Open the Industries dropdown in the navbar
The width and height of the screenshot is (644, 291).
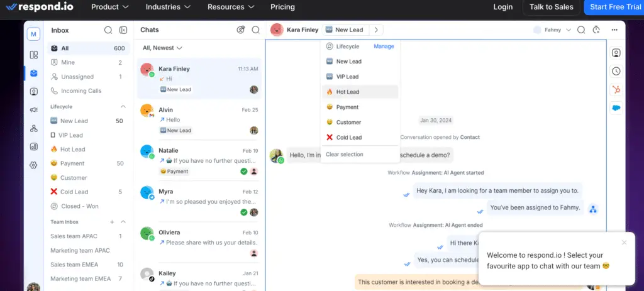(169, 7)
